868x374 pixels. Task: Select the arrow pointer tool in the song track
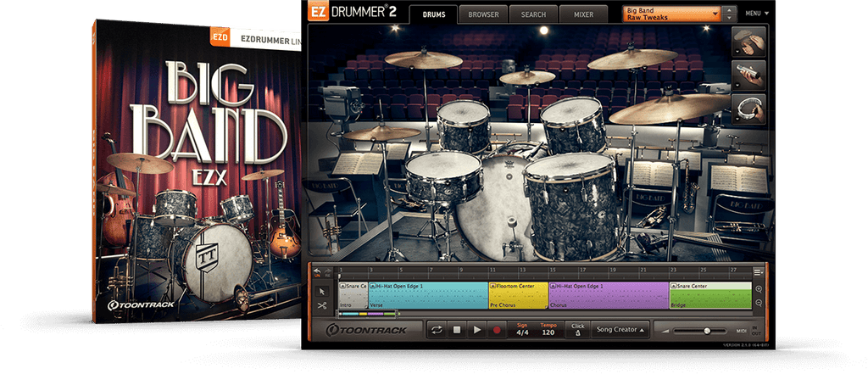click(321, 291)
